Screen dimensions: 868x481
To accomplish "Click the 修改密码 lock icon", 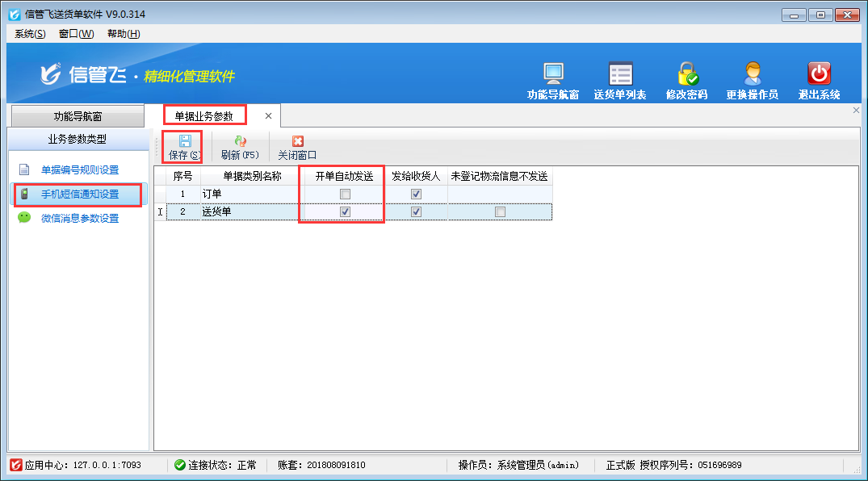I will (687, 74).
